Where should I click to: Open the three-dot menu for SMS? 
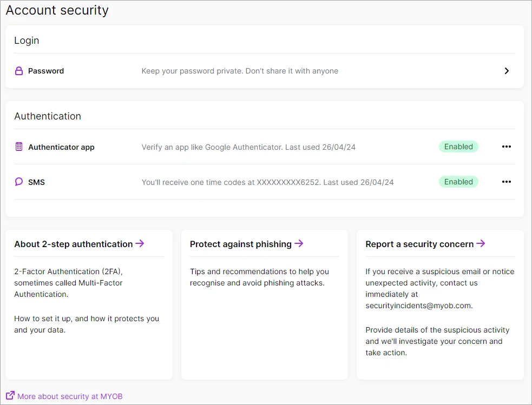506,182
